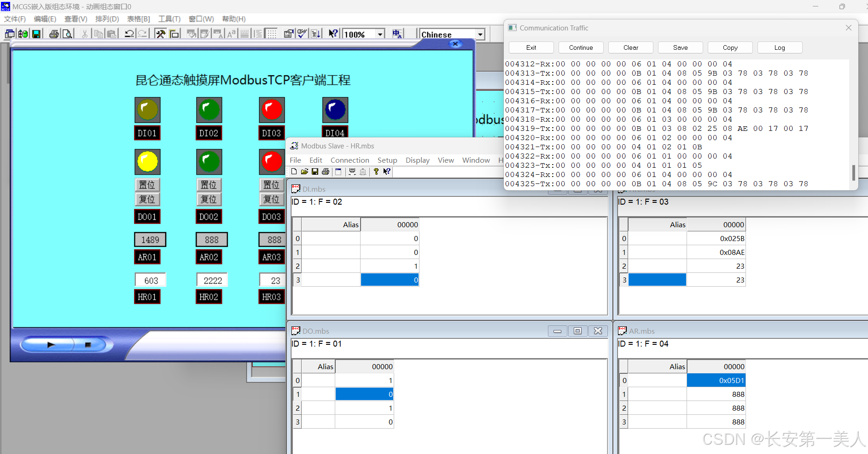Toggle the red DI03 indicator lamp
The height and width of the screenshot is (454, 868).
[272, 110]
